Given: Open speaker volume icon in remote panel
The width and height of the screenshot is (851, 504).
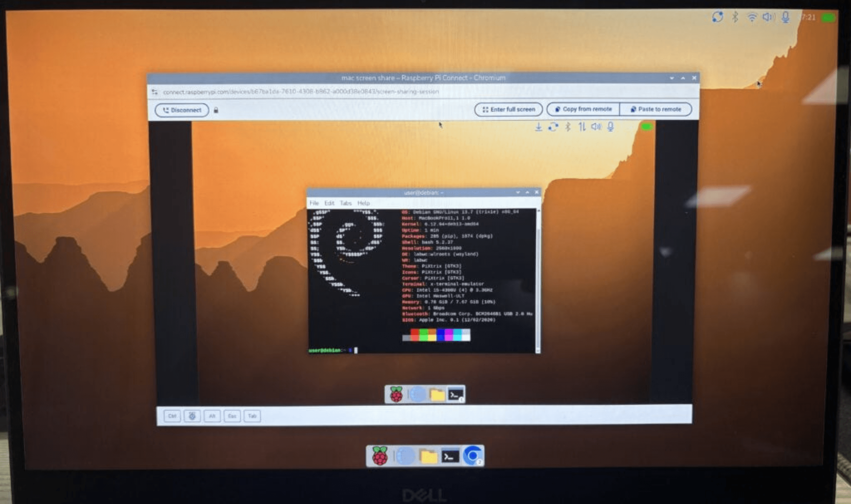Looking at the screenshot, I should click(x=596, y=127).
